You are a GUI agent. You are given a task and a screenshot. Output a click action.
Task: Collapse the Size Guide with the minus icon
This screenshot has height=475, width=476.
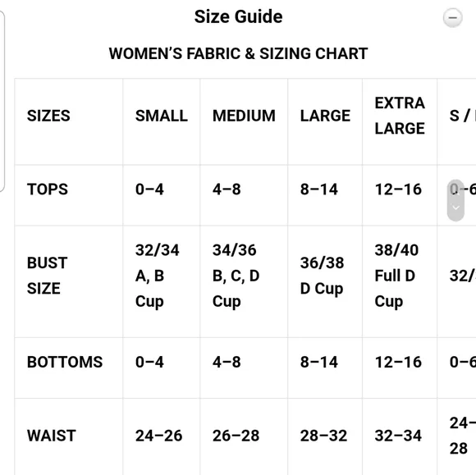point(452,17)
